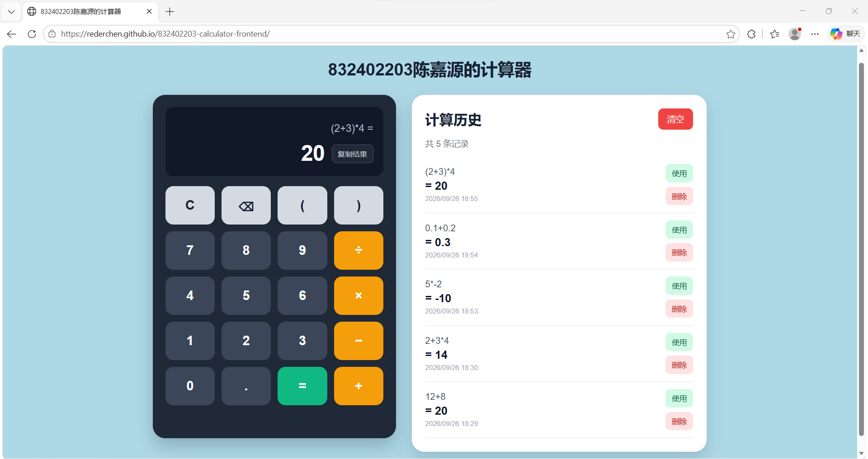Go back using the browser back arrow
The image size is (868, 459).
point(12,34)
